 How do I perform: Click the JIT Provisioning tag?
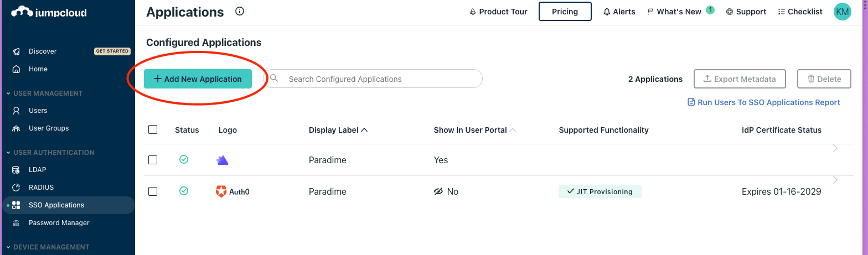pyautogui.click(x=600, y=191)
